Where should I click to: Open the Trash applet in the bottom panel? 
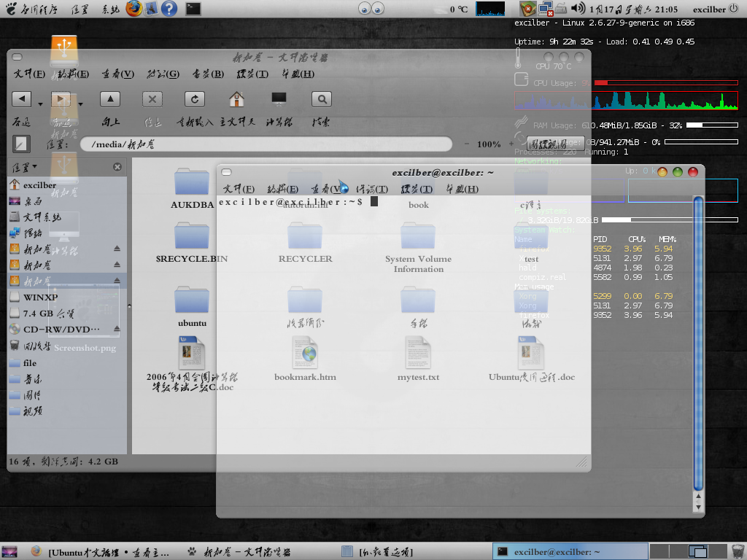pyautogui.click(x=738, y=552)
